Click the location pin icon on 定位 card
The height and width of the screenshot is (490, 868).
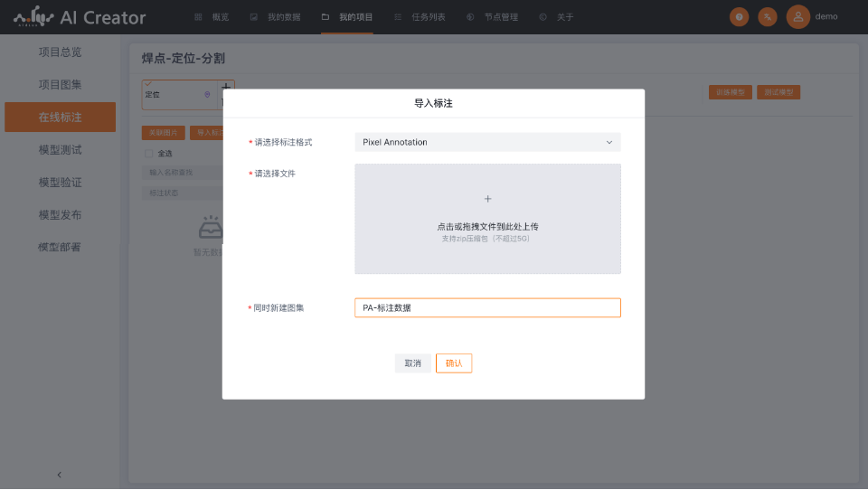(x=207, y=94)
